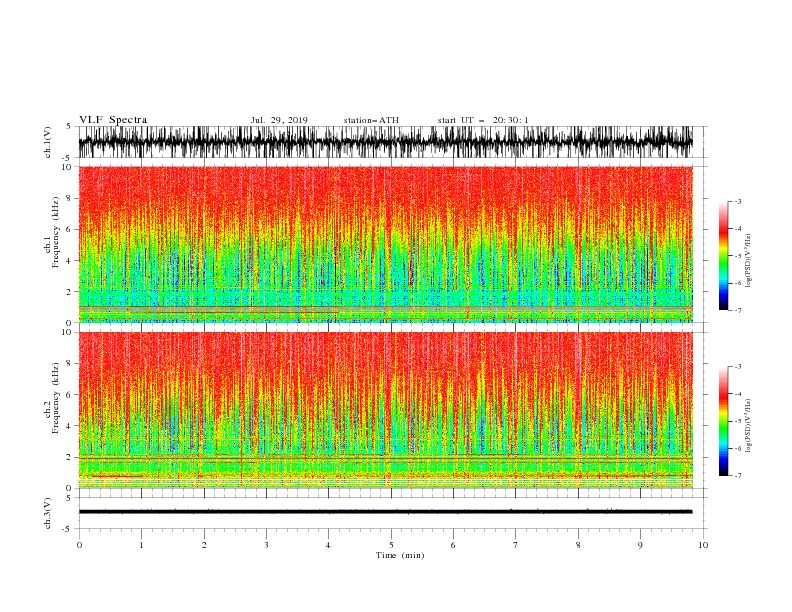Click the start UT 20:30:1 label
This screenshot has width=792, height=612.
tap(483, 120)
